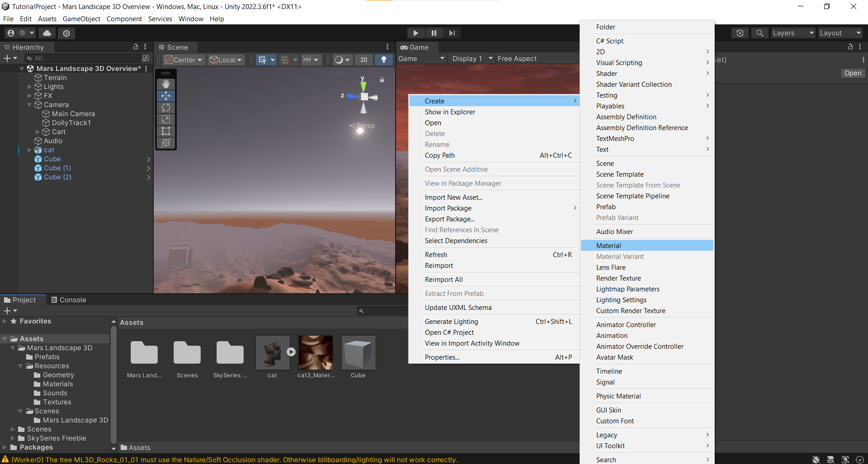Select Import New Asset from context menu
The width and height of the screenshot is (868, 464).
tap(494, 197)
